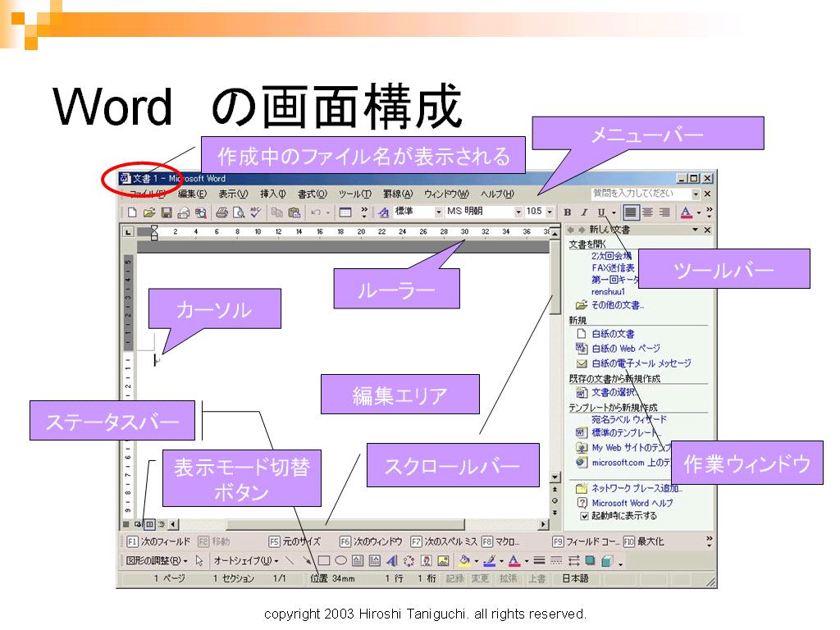840x630 pixels.
Task: Open the 編集(E) menu
Action: click(x=192, y=194)
